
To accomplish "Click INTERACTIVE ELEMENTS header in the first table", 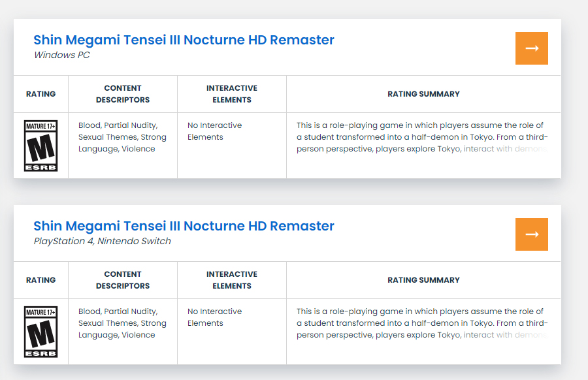I will (232, 94).
